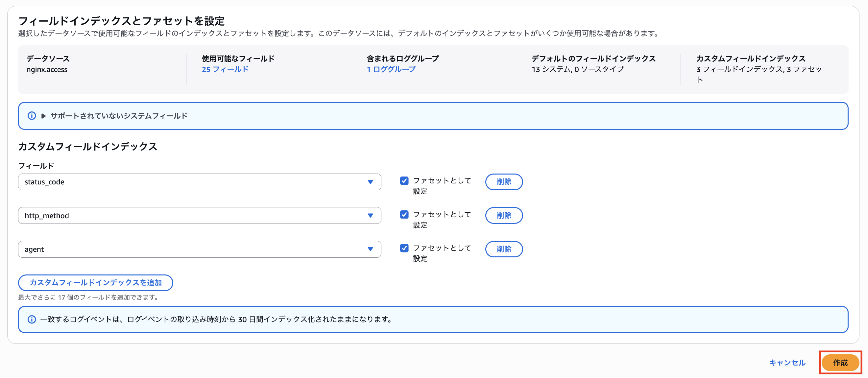Click 削除 next to agent
868x378 pixels.
click(504, 249)
